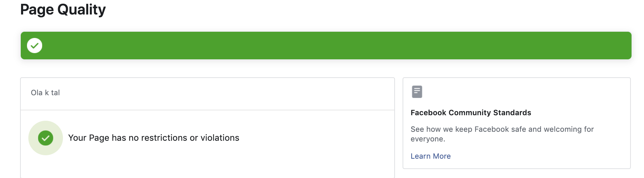Image resolution: width=644 pixels, height=178 pixels.
Task: Click the white checkmark icon in green banner
Action: click(35, 46)
